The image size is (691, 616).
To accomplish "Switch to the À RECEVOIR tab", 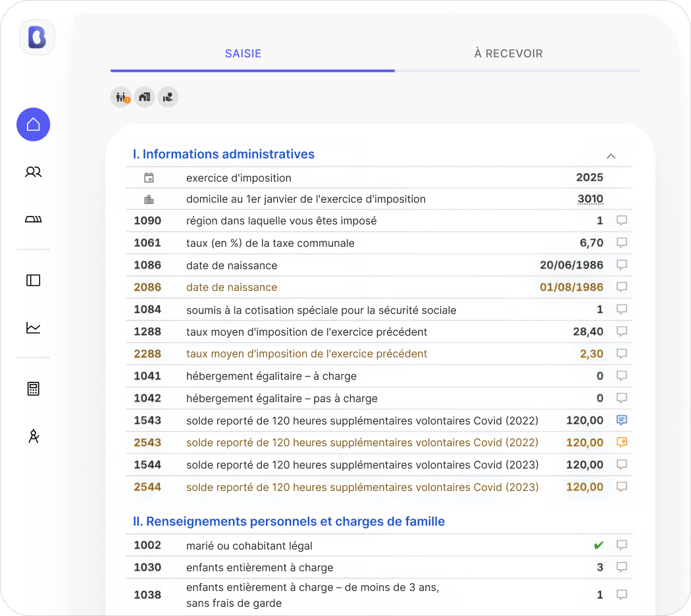I will [x=508, y=53].
